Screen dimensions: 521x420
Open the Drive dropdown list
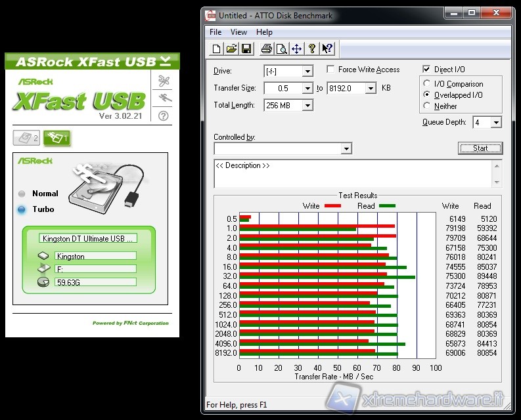tap(307, 71)
